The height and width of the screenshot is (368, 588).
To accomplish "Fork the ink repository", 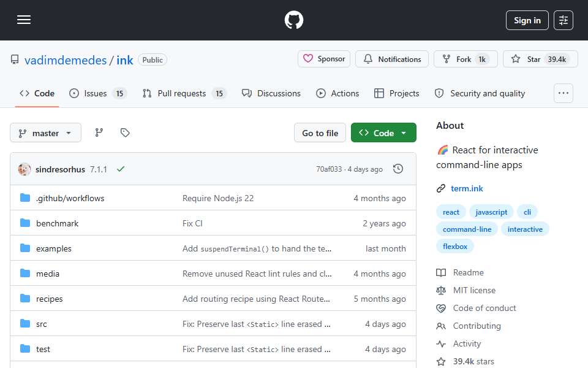I will coord(466,59).
